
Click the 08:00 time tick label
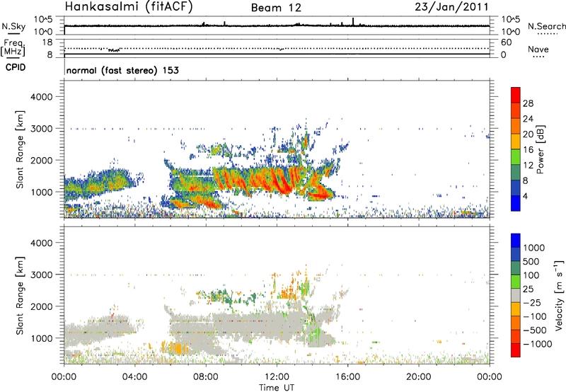(x=206, y=377)
